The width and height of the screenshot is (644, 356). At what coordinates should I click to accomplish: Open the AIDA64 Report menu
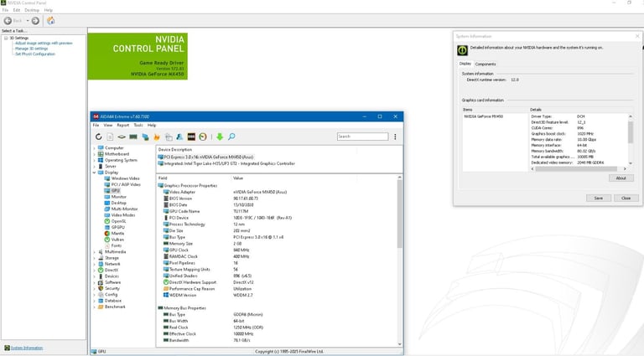tap(122, 125)
